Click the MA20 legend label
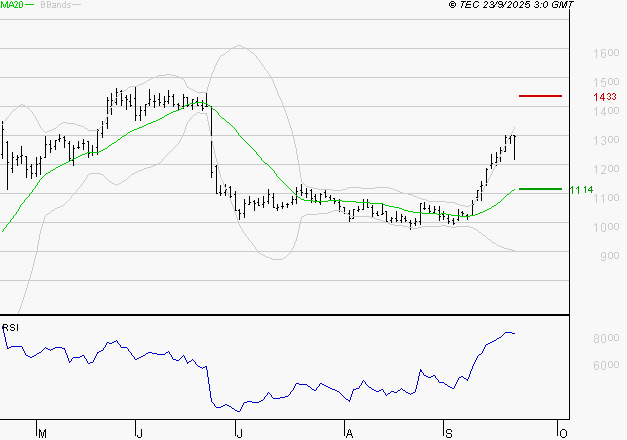The image size is (627, 440). [12, 5]
